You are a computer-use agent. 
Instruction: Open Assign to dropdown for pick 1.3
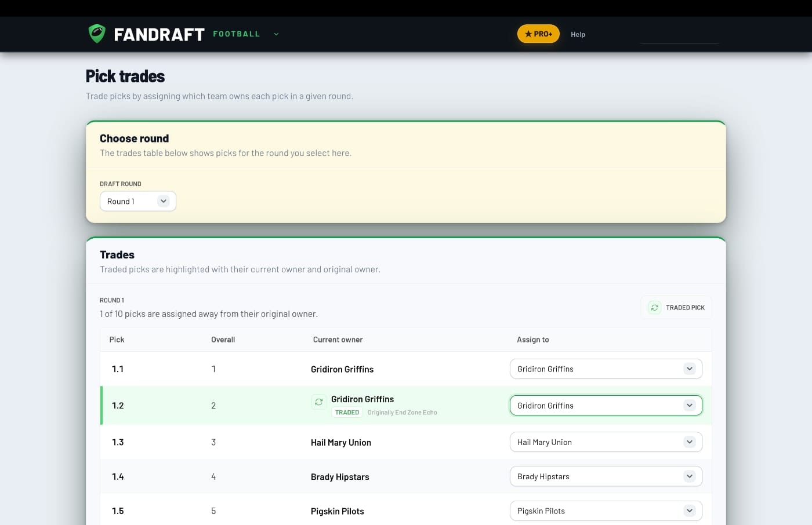606,442
